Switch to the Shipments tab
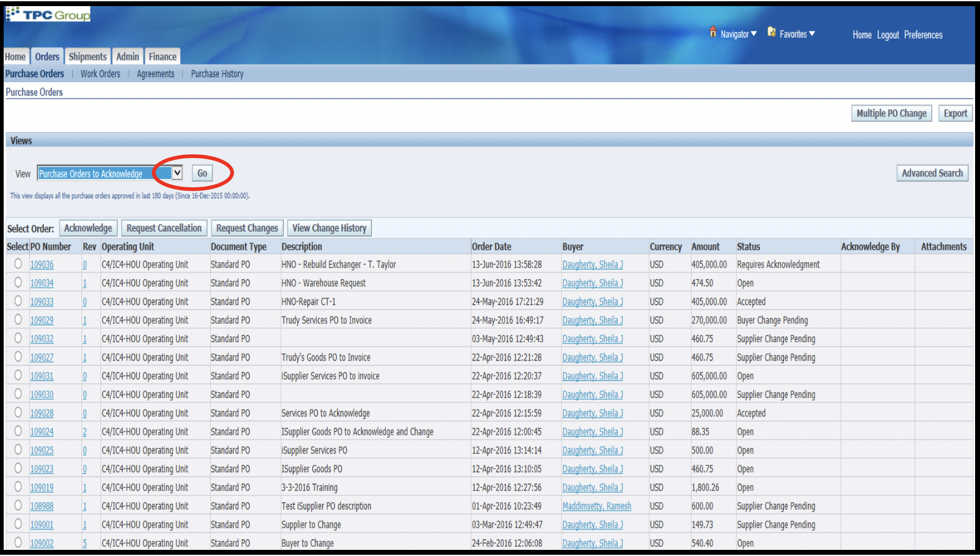This screenshot has width=980, height=556. [88, 56]
